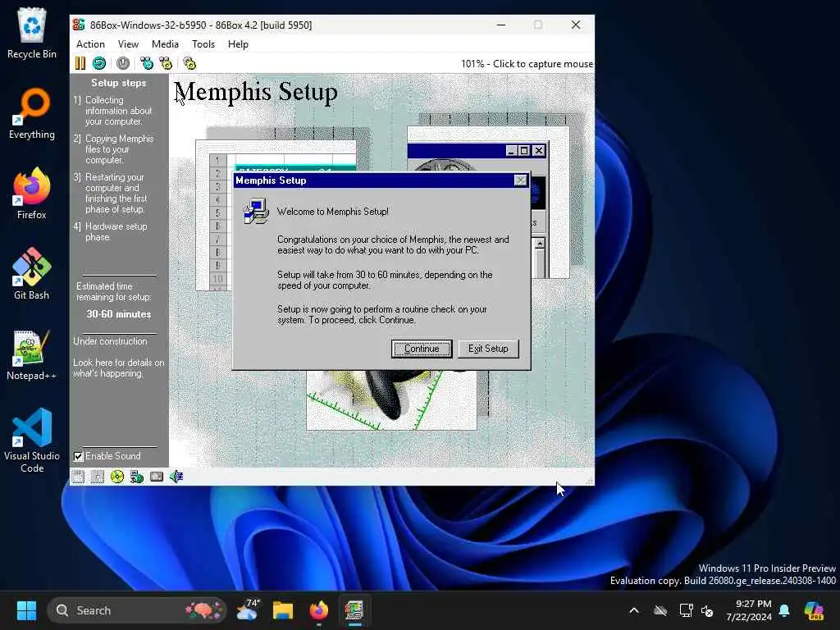Screen dimensions: 840x630
Task: Click the 86Box taskbar icon
Action: [x=354, y=610]
